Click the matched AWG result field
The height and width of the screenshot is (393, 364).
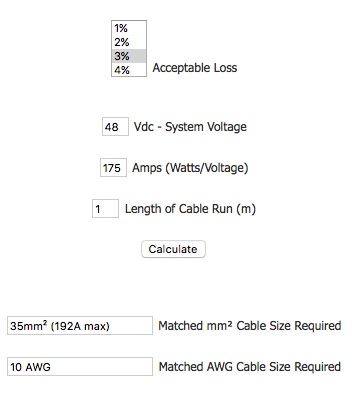(x=80, y=367)
